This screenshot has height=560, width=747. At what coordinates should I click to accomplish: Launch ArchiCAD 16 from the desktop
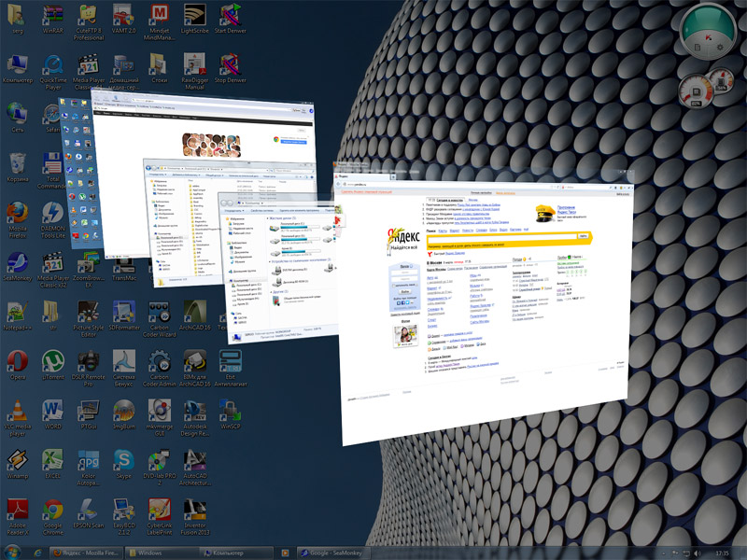point(194,315)
